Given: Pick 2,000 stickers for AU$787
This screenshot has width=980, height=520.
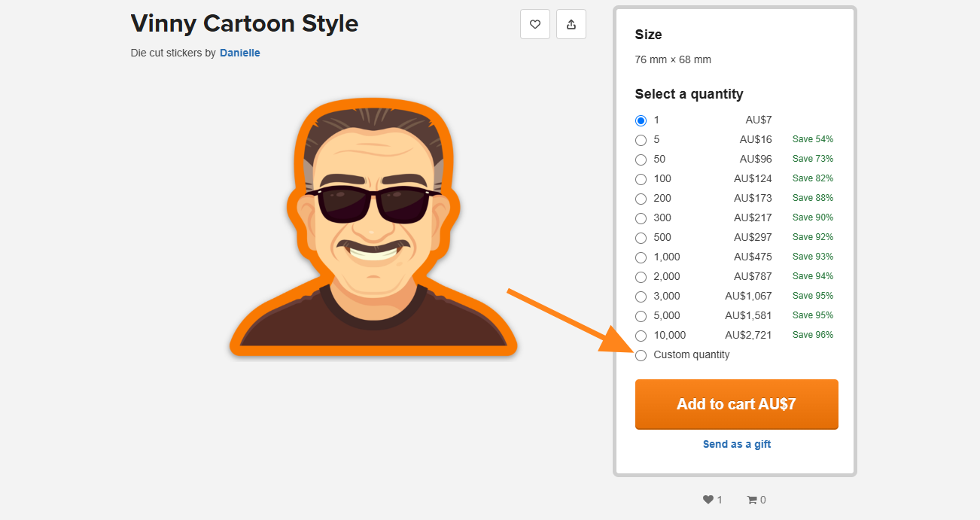Looking at the screenshot, I should coord(641,276).
